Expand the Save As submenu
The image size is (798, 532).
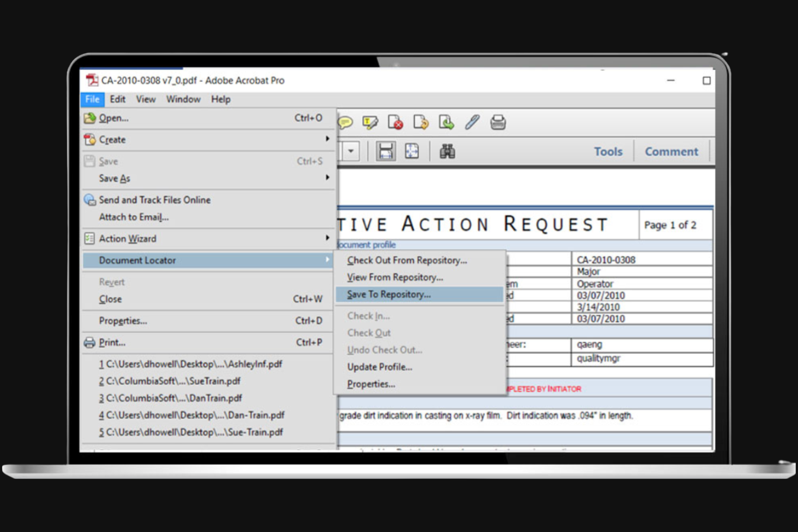[114, 178]
